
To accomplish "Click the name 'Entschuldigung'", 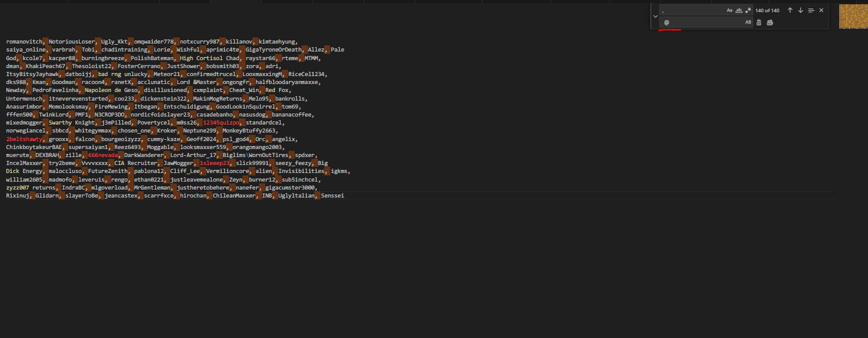I will (187, 106).
